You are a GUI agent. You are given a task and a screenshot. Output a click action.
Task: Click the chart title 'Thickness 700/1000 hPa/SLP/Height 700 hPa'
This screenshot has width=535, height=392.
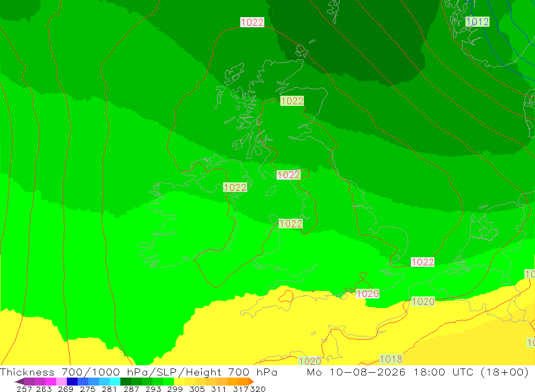click(x=139, y=372)
